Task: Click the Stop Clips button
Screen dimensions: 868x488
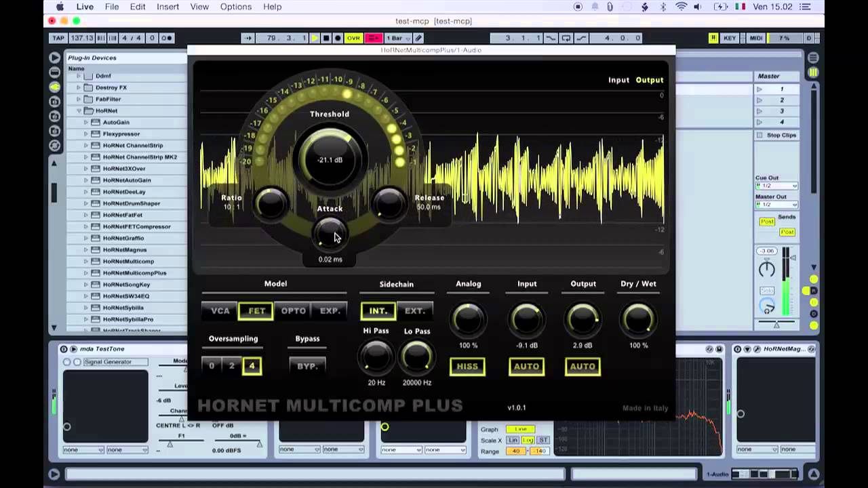Action: pos(777,135)
